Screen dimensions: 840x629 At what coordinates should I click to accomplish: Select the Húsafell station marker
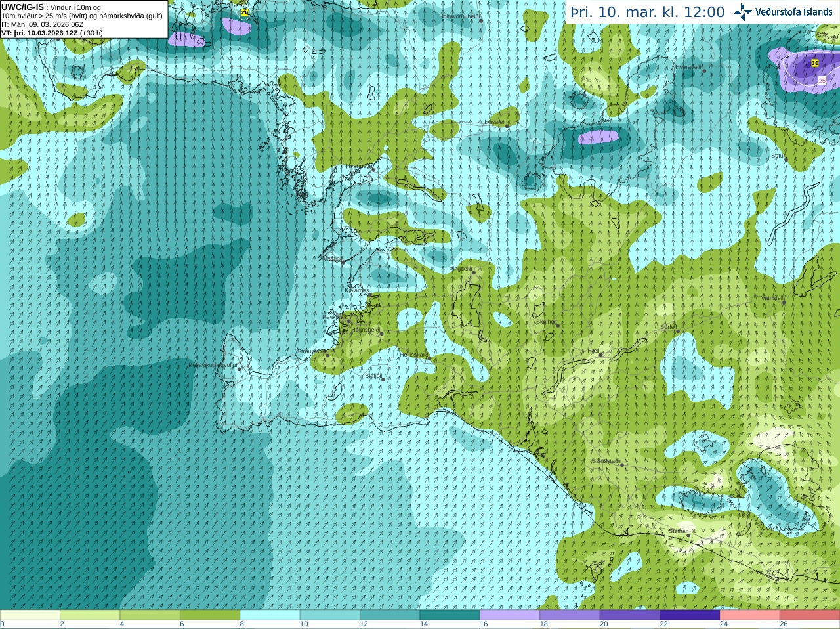point(508,125)
